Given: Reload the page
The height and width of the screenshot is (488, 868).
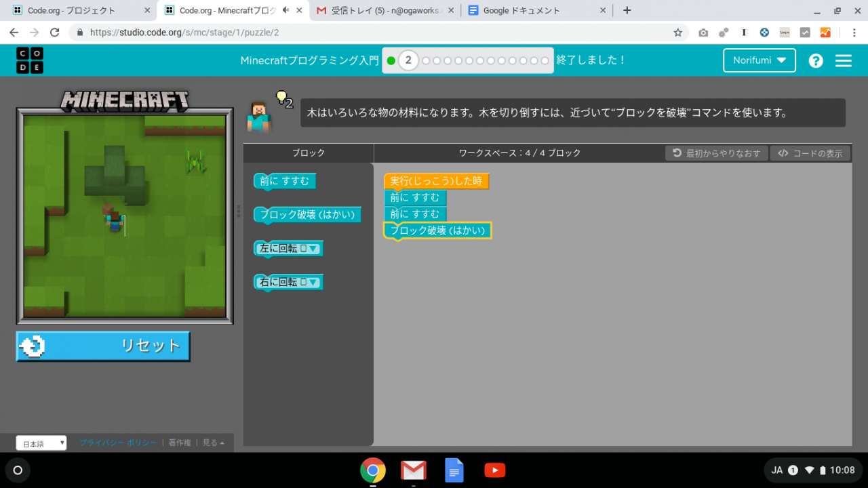Looking at the screenshot, I should [55, 33].
